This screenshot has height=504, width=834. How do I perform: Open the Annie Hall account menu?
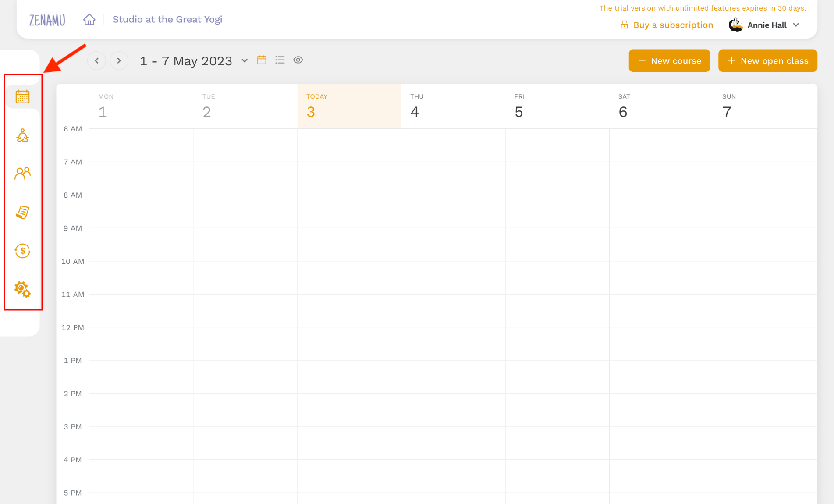(x=764, y=25)
